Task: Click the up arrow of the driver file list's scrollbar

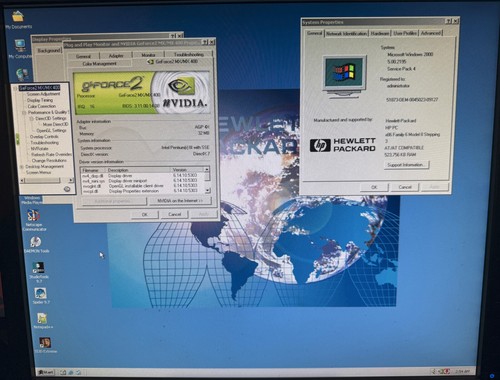Action: tap(207, 169)
